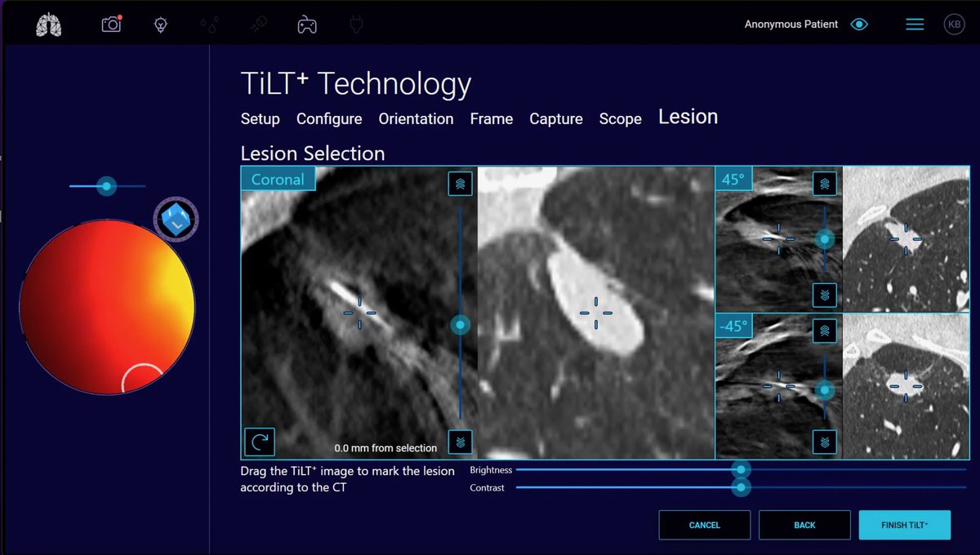Click the -45° view slice-down button

point(825,442)
